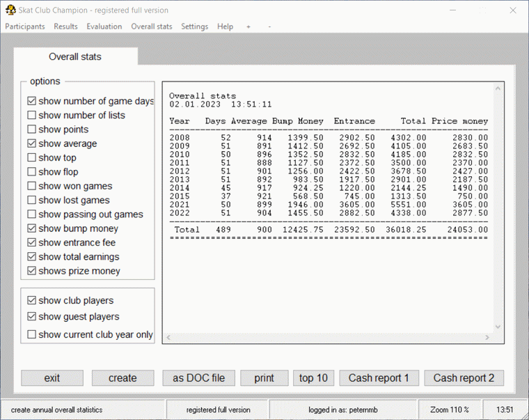
Task: Open the Participants menu
Action: pyautogui.click(x=25, y=26)
